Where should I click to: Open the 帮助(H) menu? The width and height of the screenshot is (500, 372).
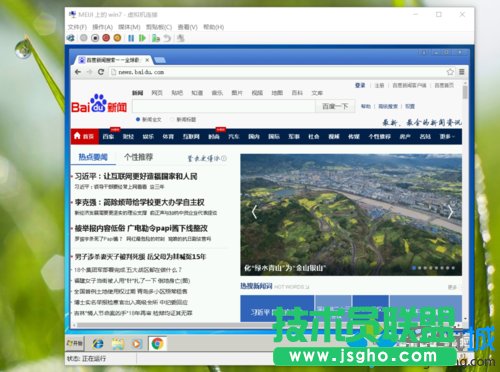click(x=213, y=27)
